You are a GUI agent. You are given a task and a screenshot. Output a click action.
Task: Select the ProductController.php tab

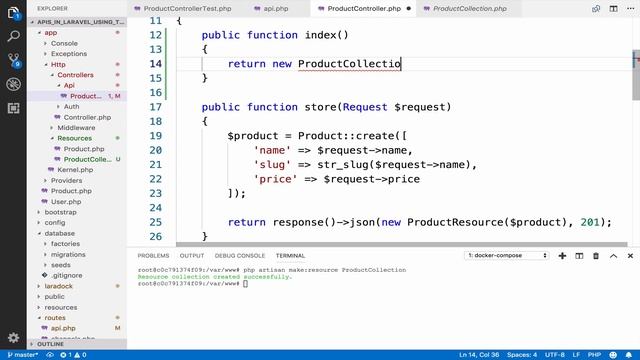click(364, 9)
